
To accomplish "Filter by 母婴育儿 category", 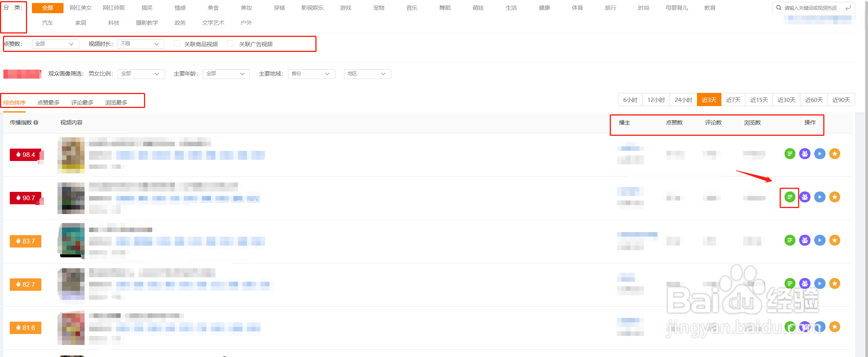I will coord(677,8).
